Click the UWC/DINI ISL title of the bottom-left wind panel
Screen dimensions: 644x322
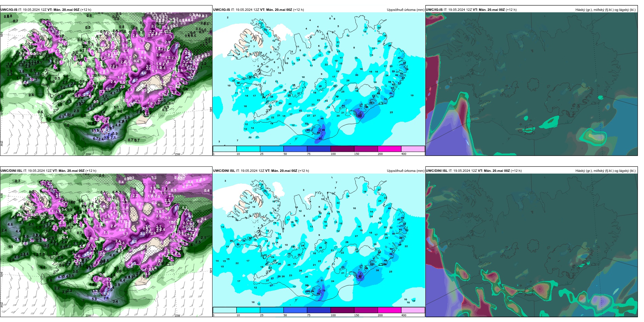12,171
